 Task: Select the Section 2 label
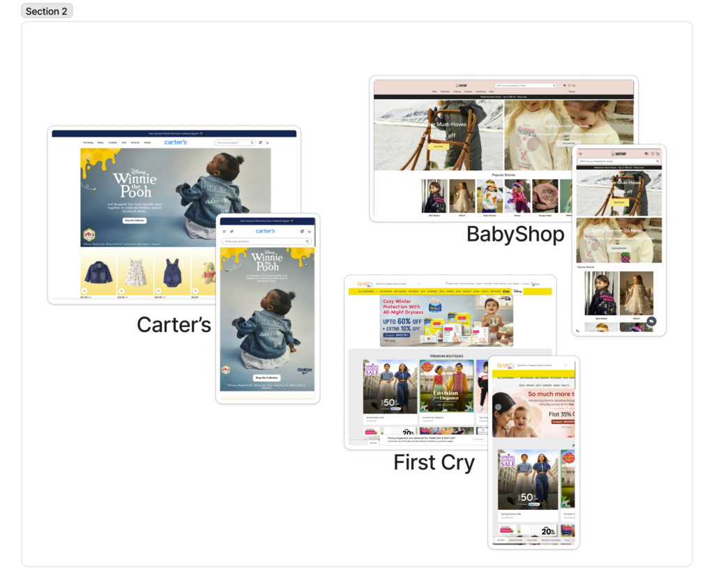pos(47,11)
